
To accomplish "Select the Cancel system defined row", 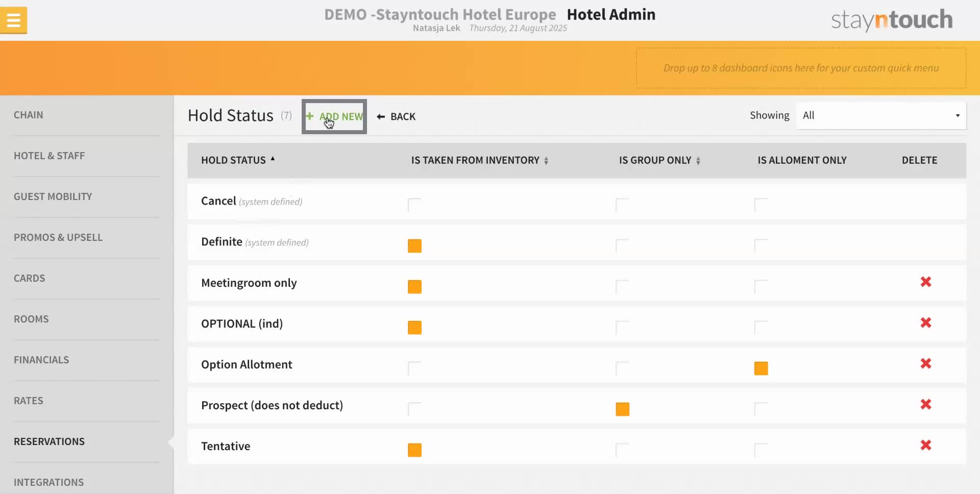I will coord(577,202).
